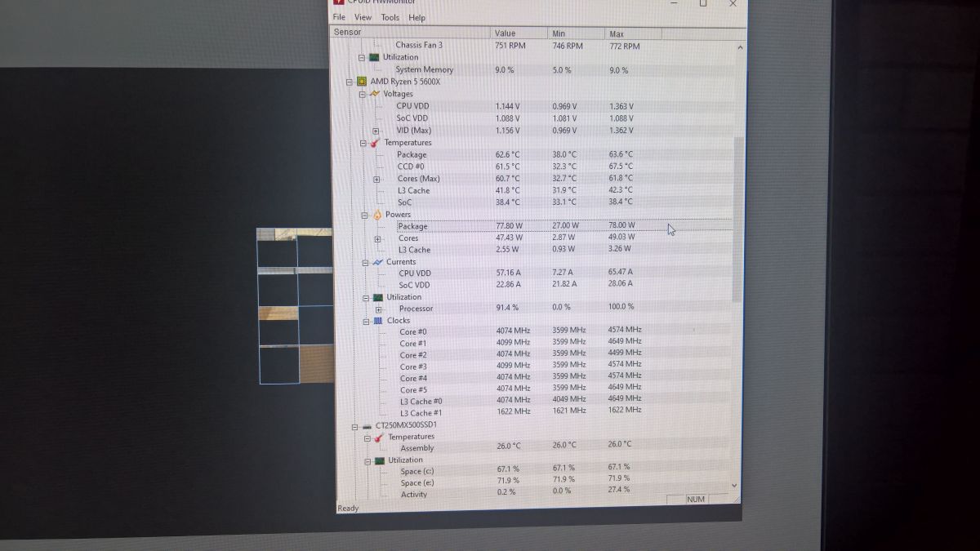Click the scrollbar up arrow
The image size is (980, 551).
click(x=741, y=47)
